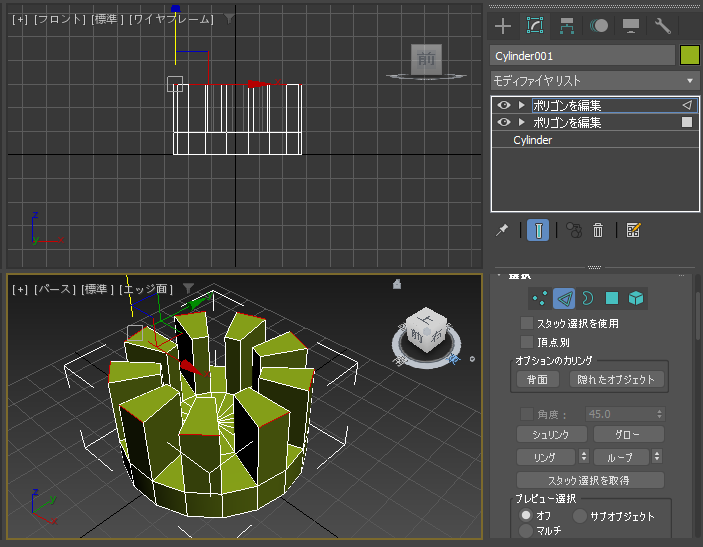The height and width of the screenshot is (547, 703).
Task: Click the perspective ViewCube cube
Action: 426,330
